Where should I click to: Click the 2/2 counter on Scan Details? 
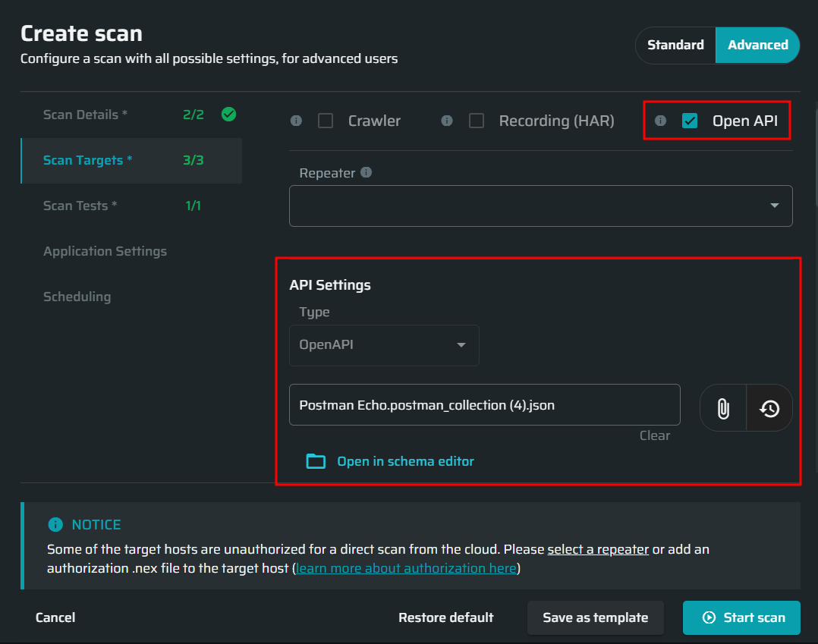point(193,115)
